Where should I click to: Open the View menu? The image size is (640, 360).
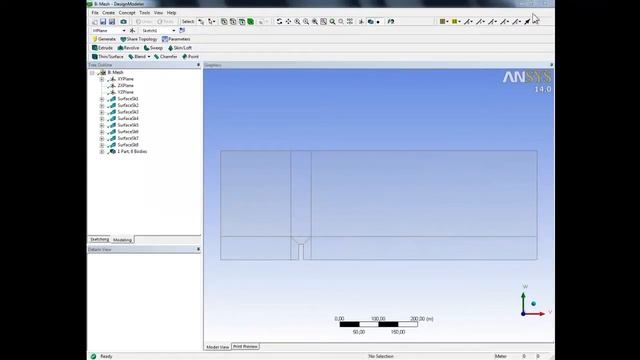[x=158, y=13]
